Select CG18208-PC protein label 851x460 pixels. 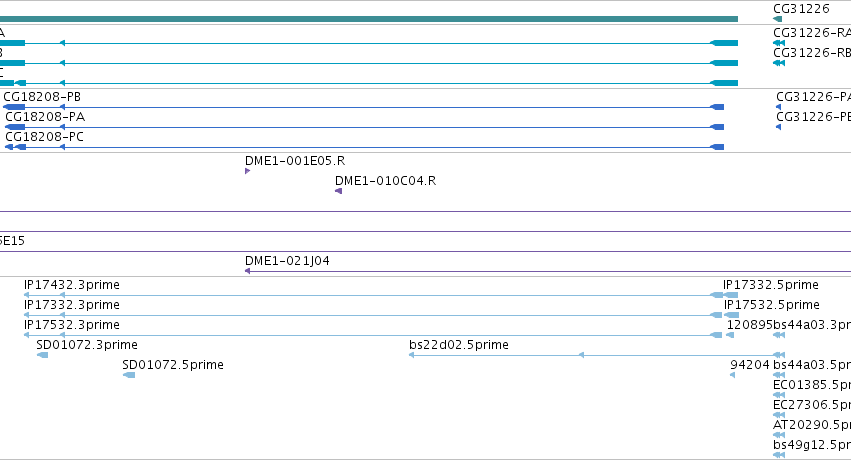(45, 137)
